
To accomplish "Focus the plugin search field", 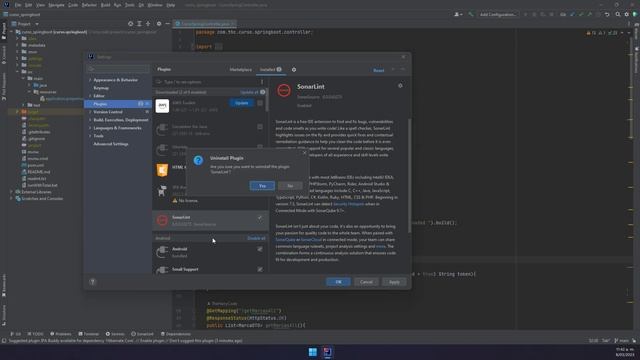I will tap(208, 82).
